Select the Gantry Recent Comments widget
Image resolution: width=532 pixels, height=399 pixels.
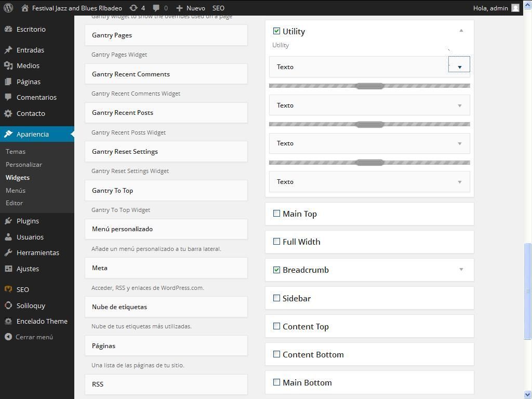point(166,74)
